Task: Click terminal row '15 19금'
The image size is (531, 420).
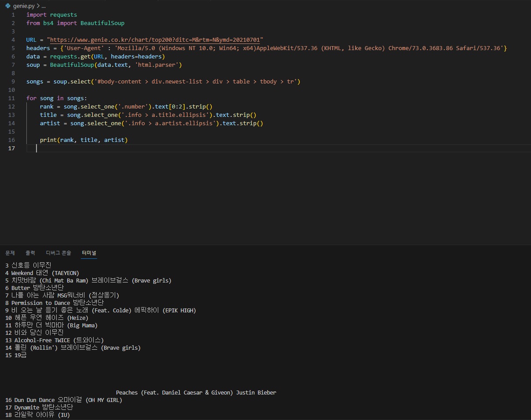Action: point(16,355)
